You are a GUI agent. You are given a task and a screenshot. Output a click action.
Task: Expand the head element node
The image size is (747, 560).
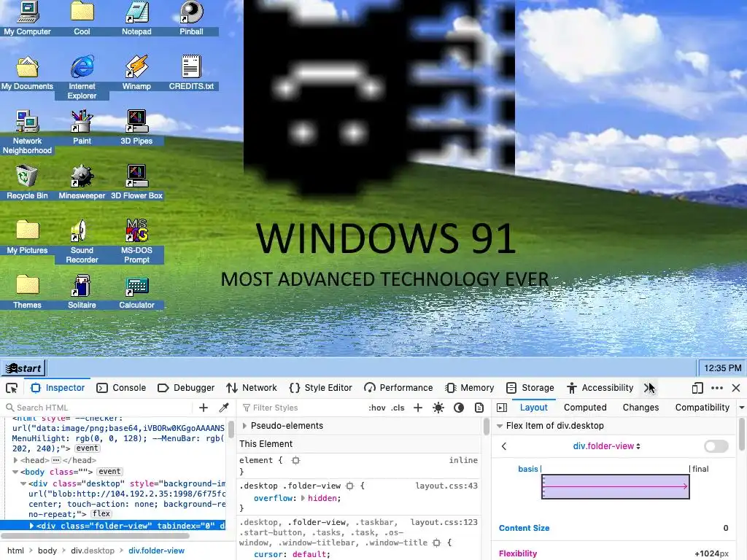pos(15,461)
